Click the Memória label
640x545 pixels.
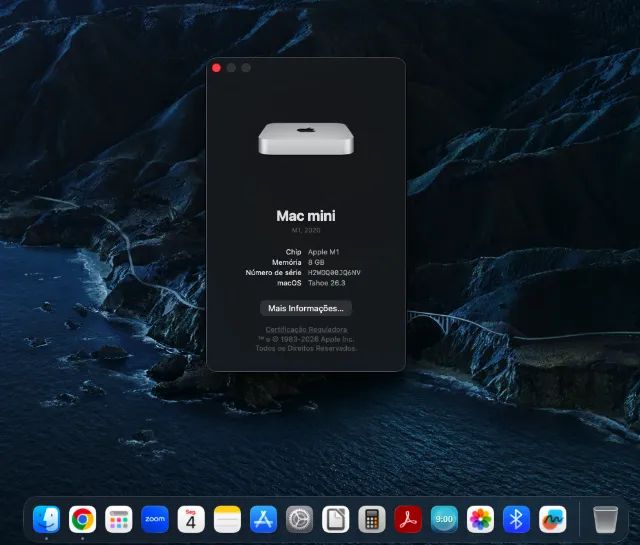coord(287,262)
